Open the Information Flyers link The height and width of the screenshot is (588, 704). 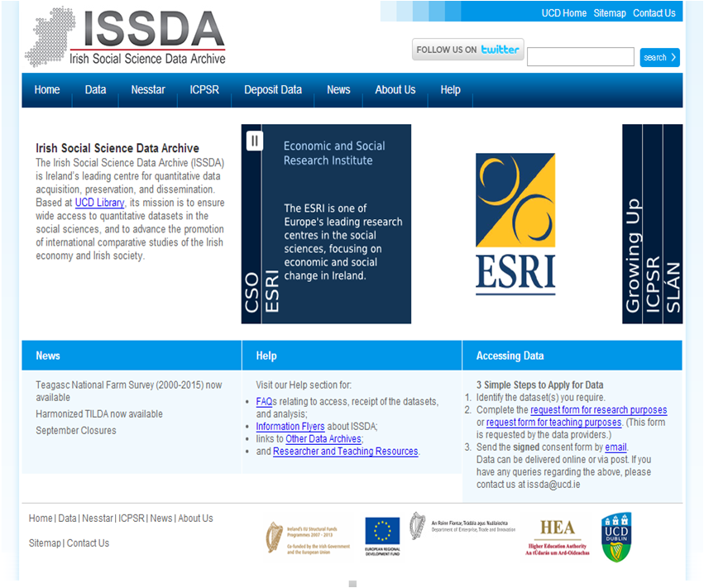(290, 427)
